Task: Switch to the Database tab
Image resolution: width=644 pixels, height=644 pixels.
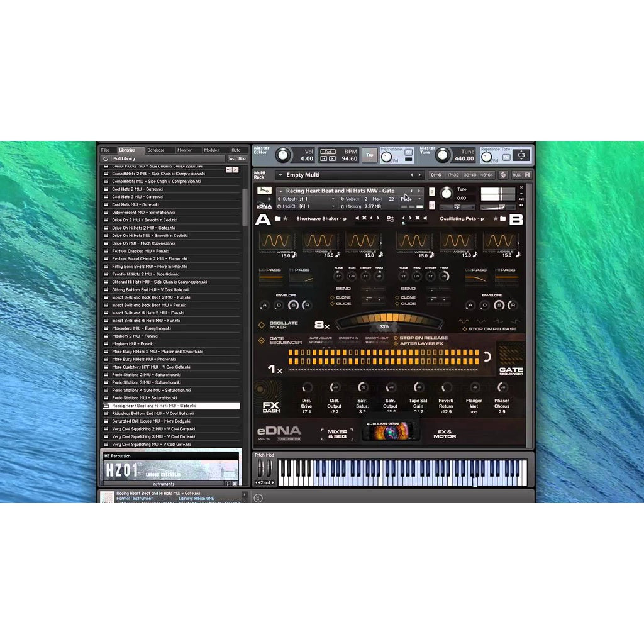Action: pos(156,150)
